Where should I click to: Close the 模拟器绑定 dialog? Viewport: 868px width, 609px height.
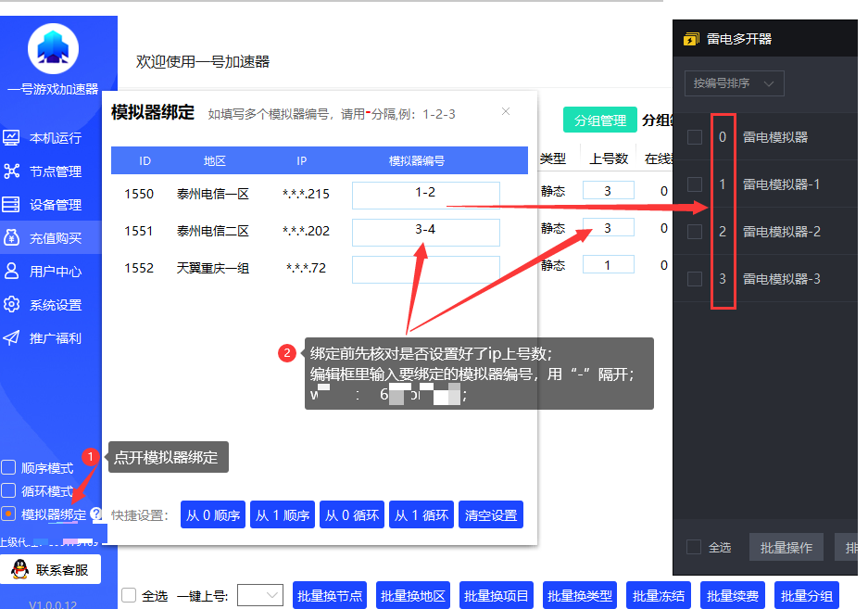(506, 111)
